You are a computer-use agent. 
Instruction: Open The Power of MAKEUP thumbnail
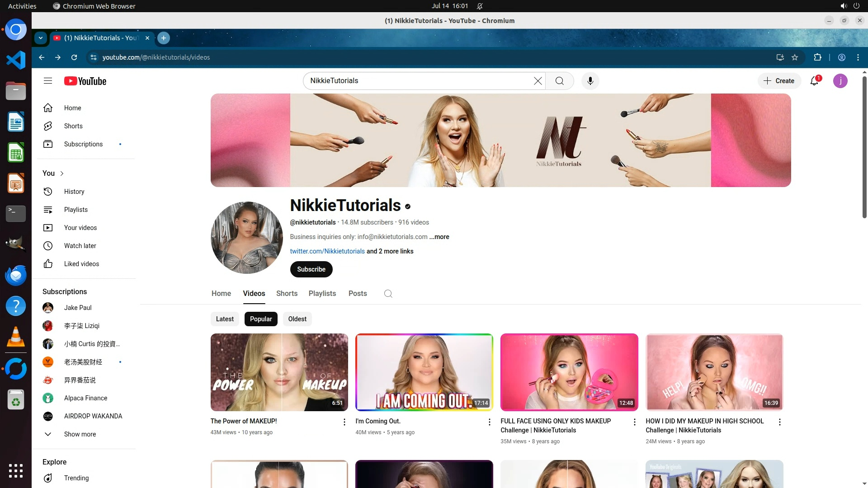(x=279, y=372)
